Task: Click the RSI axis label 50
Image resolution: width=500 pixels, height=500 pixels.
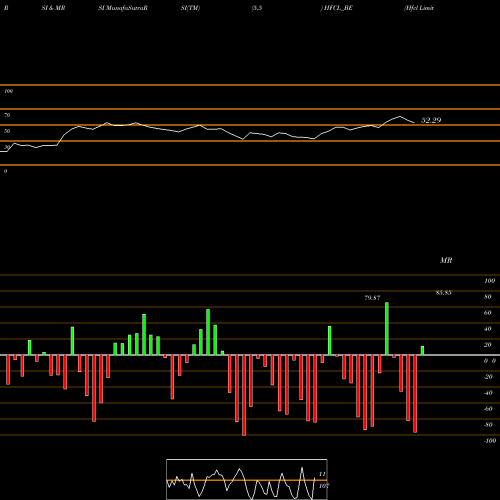Action: [7, 131]
